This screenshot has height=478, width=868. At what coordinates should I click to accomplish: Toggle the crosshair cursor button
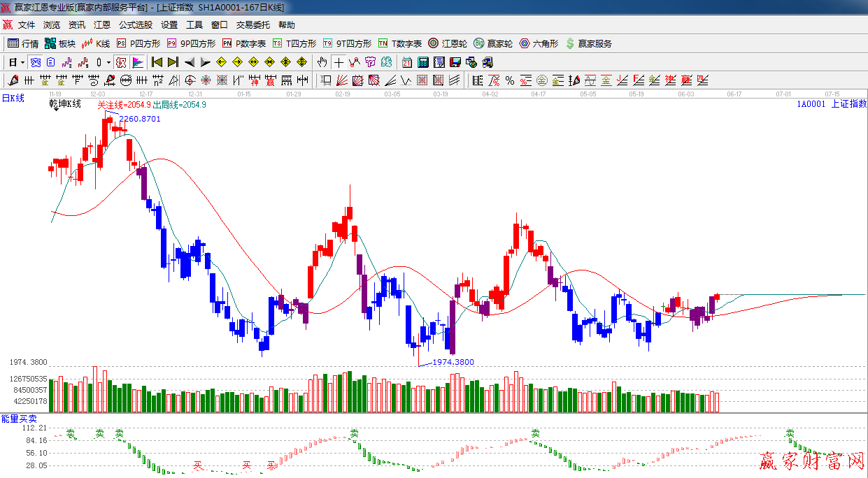(x=339, y=62)
